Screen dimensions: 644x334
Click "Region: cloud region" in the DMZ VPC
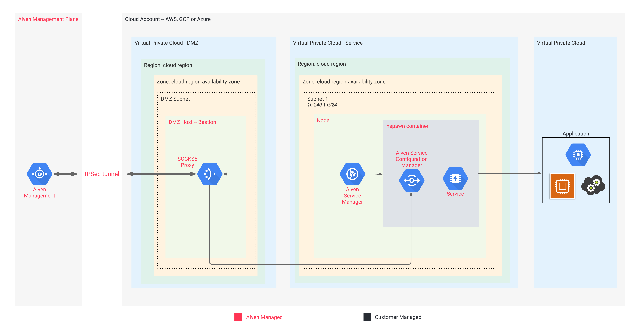tap(168, 65)
